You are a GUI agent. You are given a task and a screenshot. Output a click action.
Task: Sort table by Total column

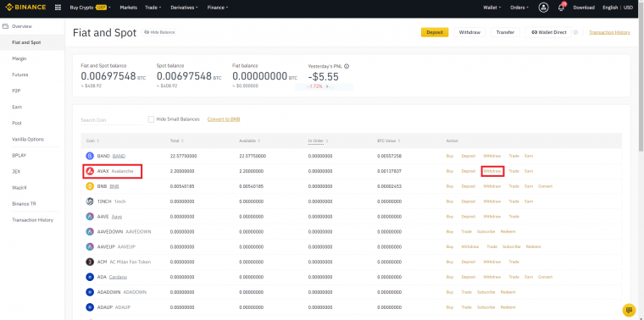(x=176, y=141)
